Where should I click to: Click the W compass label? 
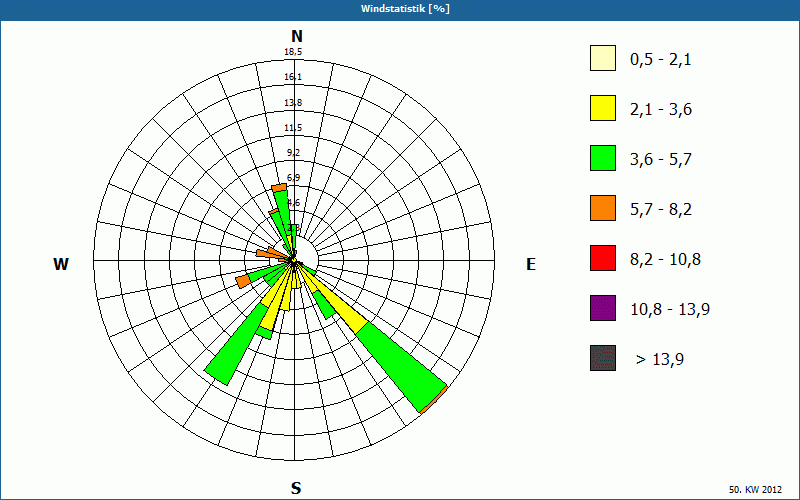61,264
